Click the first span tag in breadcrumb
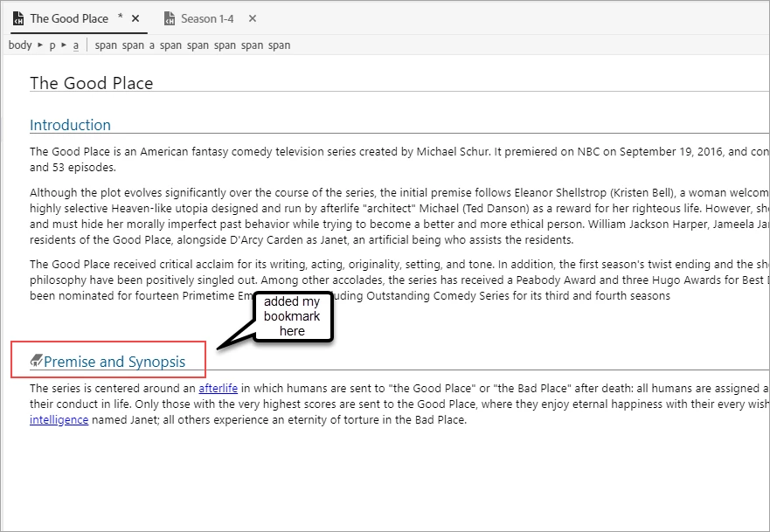Viewport: 770px width, 532px height. click(106, 45)
